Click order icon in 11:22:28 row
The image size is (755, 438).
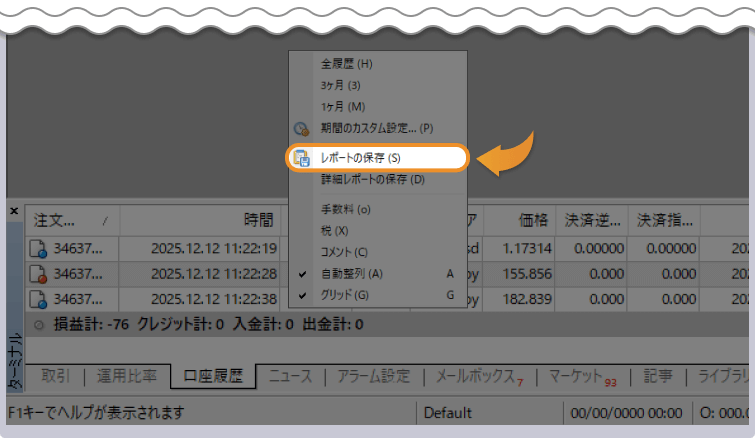pos(38,274)
